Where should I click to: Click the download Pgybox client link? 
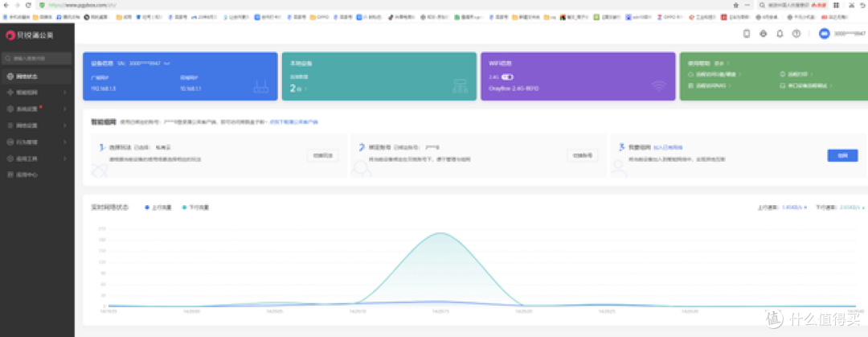(x=294, y=121)
